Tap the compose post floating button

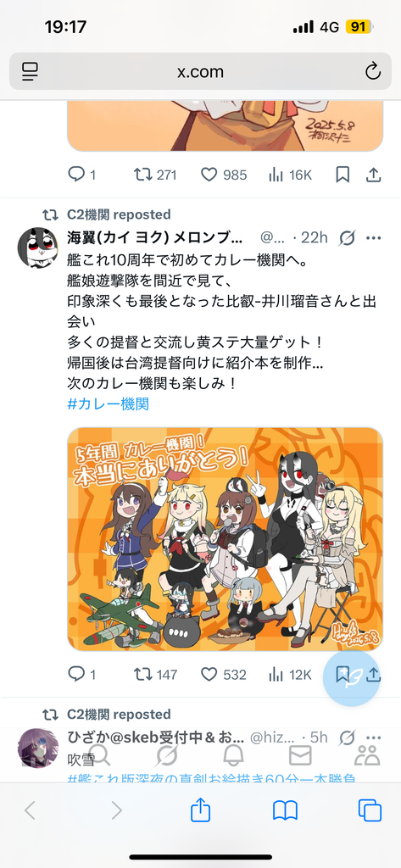[x=351, y=677]
